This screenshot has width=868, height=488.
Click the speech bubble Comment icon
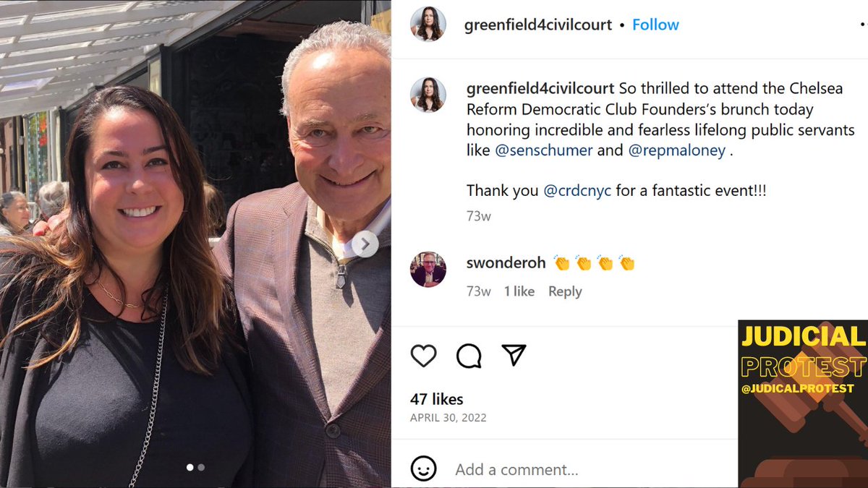pos(469,356)
